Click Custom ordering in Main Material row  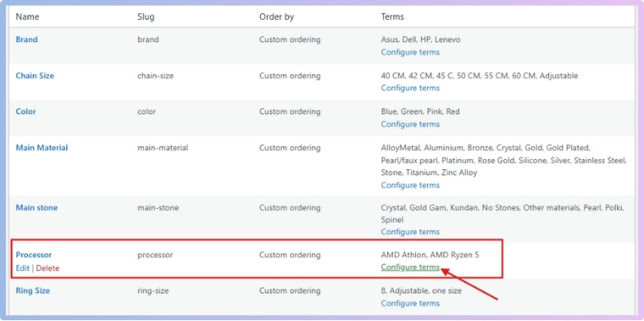click(x=290, y=148)
